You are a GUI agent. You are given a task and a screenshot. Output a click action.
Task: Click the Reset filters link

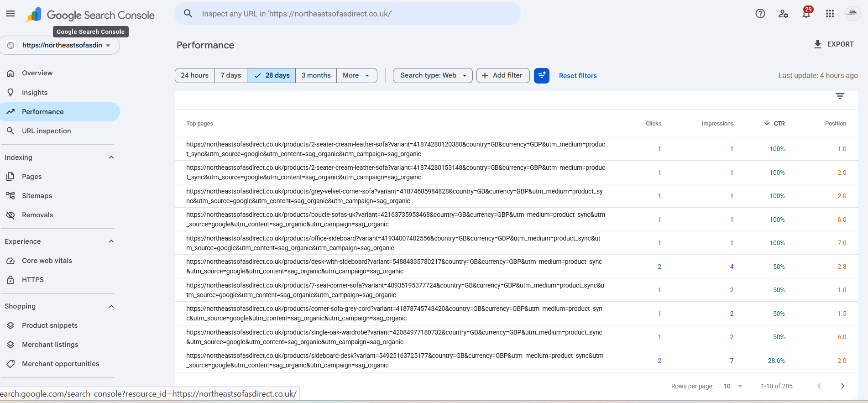[x=578, y=76]
